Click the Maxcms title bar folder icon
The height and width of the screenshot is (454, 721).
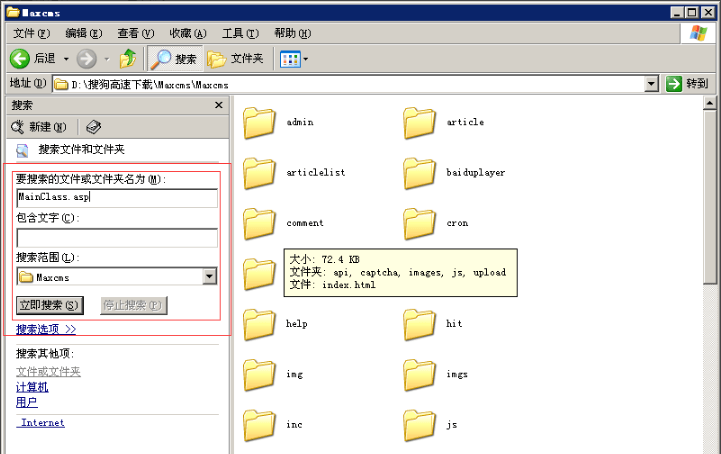click(x=13, y=12)
